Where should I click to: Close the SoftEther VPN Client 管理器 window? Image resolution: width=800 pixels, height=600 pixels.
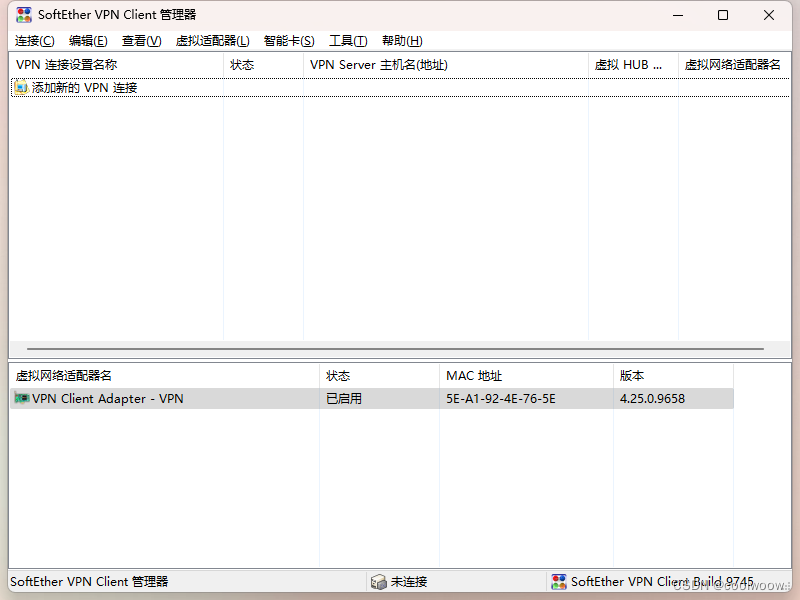tap(769, 15)
